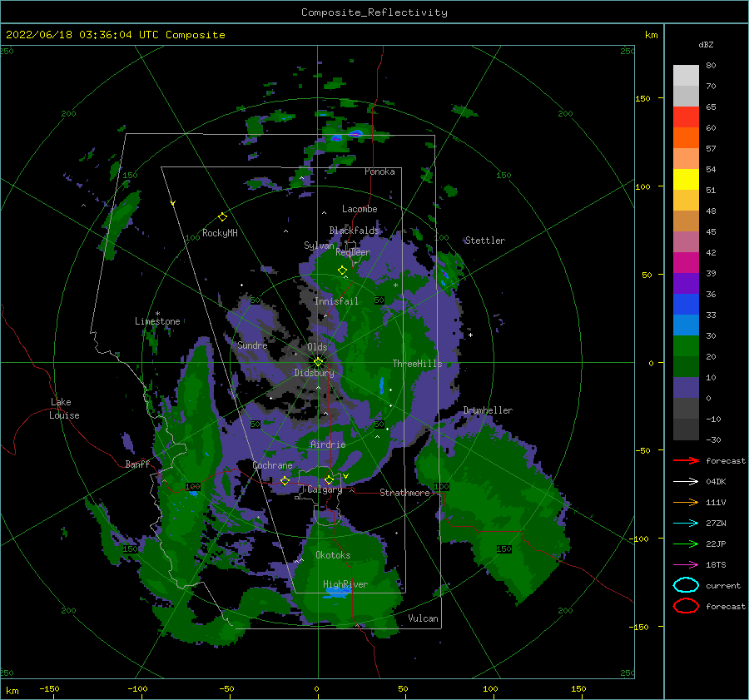Click the HighRiver label
The width and height of the screenshot is (749, 700).
point(345,584)
